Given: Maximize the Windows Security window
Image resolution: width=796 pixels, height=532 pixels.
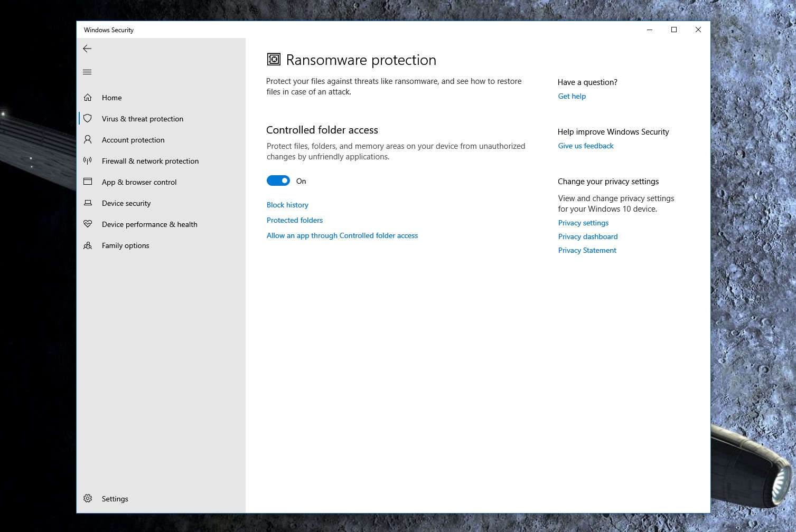Looking at the screenshot, I should [674, 30].
